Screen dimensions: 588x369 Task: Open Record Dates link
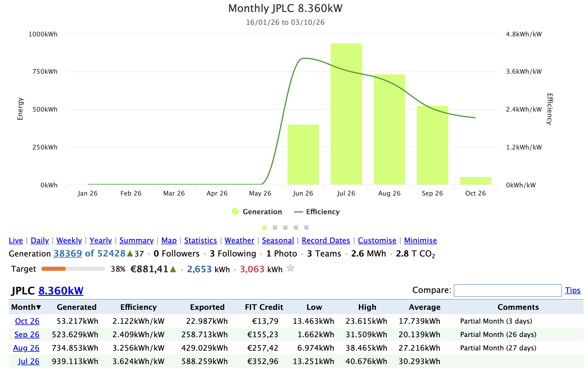click(326, 240)
